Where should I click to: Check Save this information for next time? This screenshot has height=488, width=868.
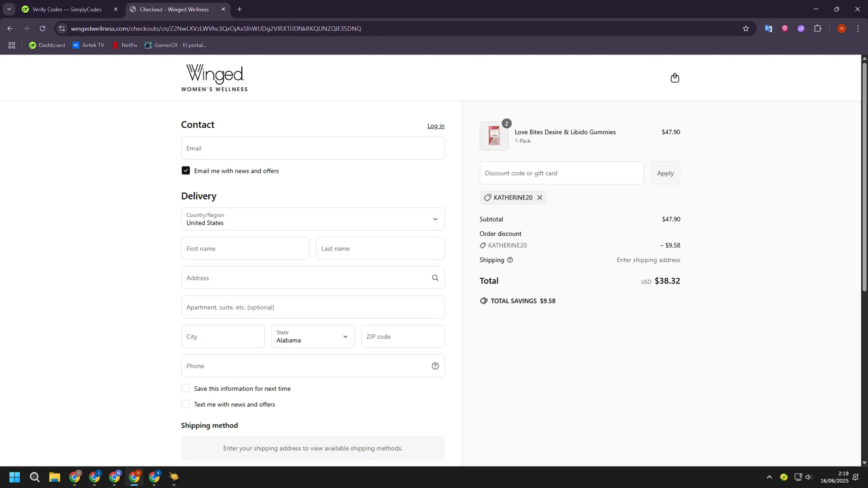[186, 389]
